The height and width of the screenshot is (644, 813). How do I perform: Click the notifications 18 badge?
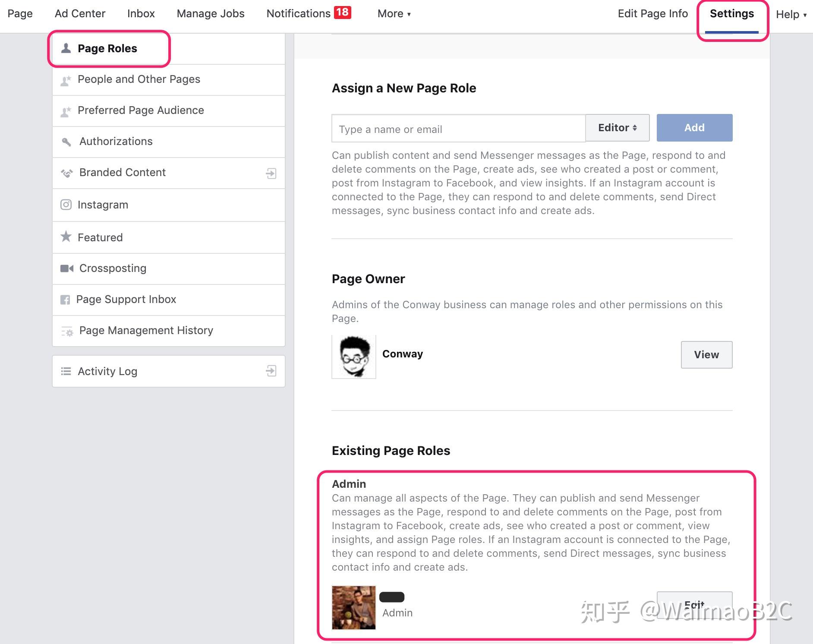[343, 13]
